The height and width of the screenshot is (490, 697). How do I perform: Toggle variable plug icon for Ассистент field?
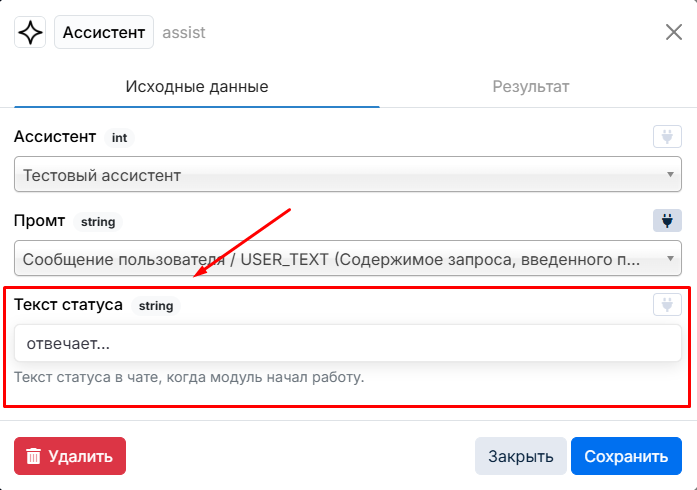[667, 137]
